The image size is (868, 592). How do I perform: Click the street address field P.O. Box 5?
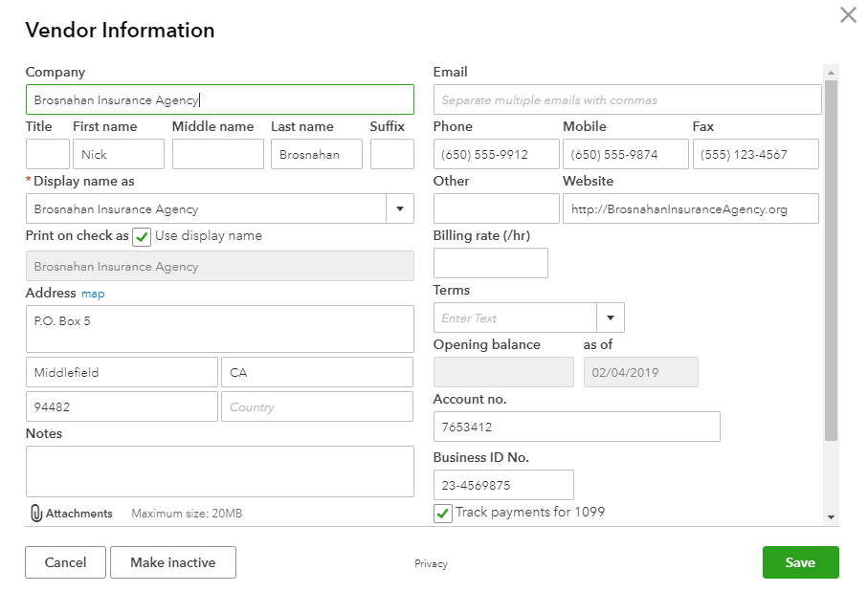[220, 329]
